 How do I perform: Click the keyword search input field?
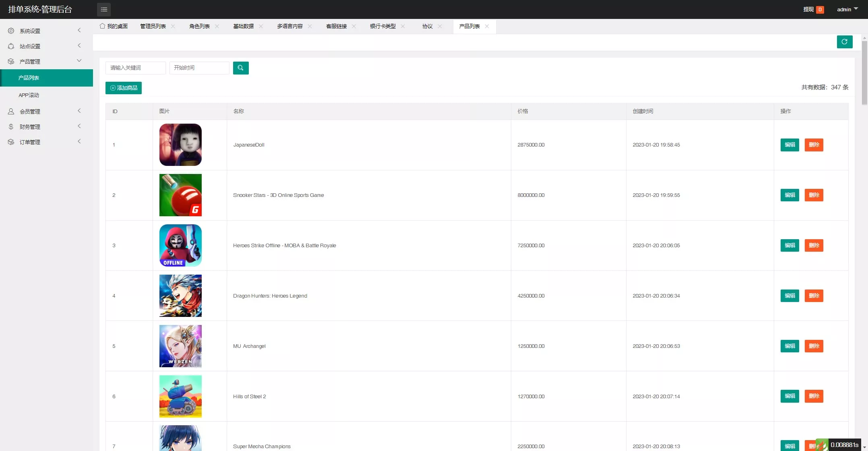point(135,68)
